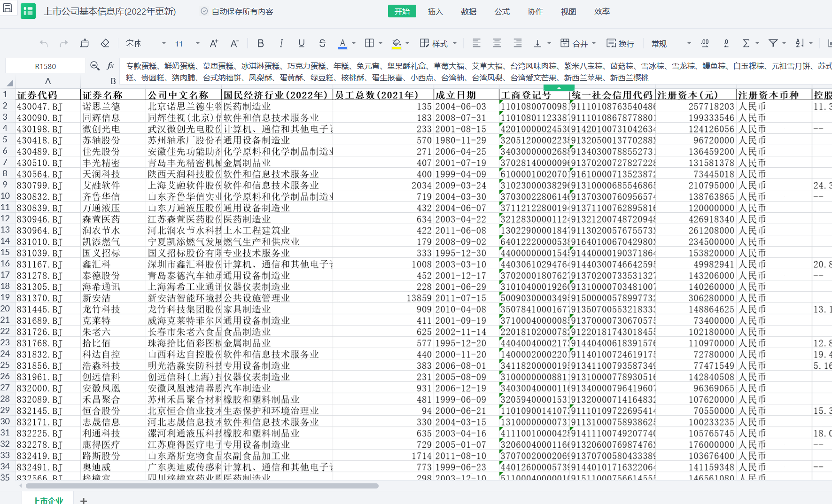The width and height of the screenshot is (832, 504).
Task: Open the fx insert function dialog
Action: click(110, 66)
